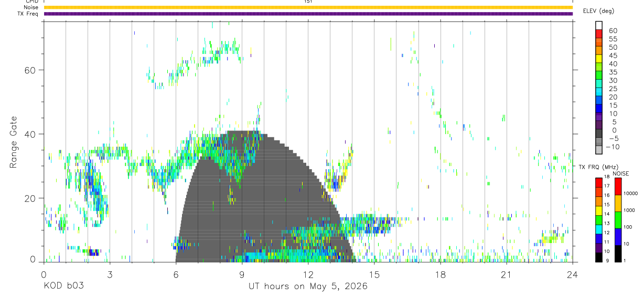
Task: Select the orange NOISE swatch above 1000
Action: (618, 203)
